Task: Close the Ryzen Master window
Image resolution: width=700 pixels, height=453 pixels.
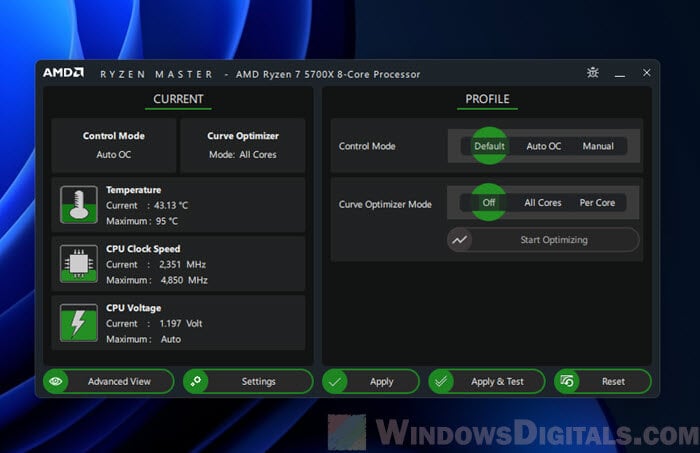Action: [646, 72]
